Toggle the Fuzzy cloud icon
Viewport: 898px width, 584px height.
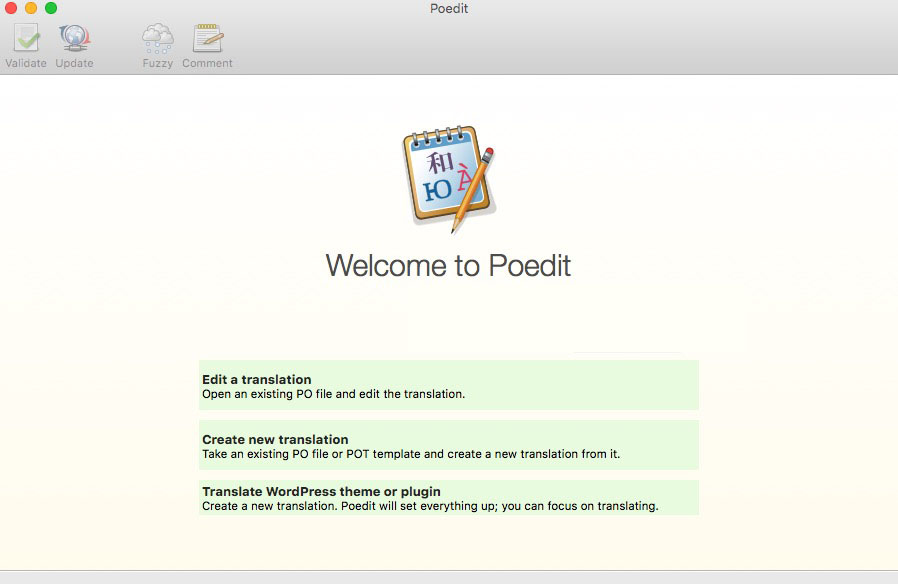[x=157, y=38]
